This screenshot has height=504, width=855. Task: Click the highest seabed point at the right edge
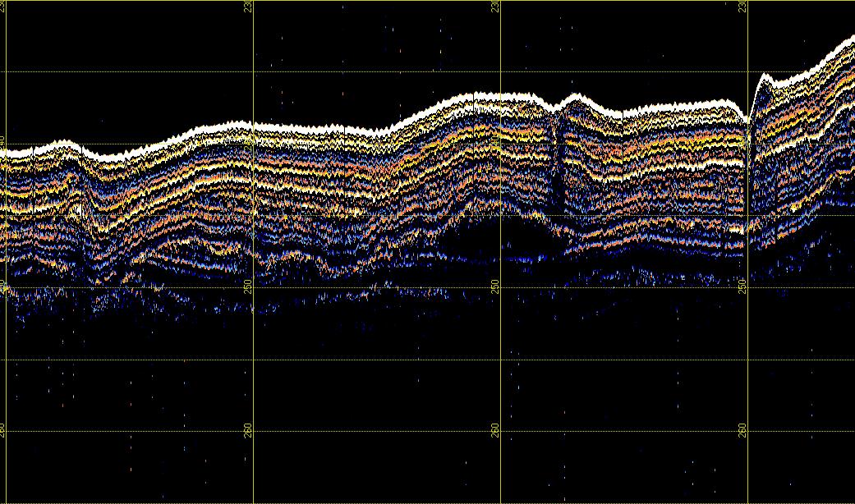849,41
